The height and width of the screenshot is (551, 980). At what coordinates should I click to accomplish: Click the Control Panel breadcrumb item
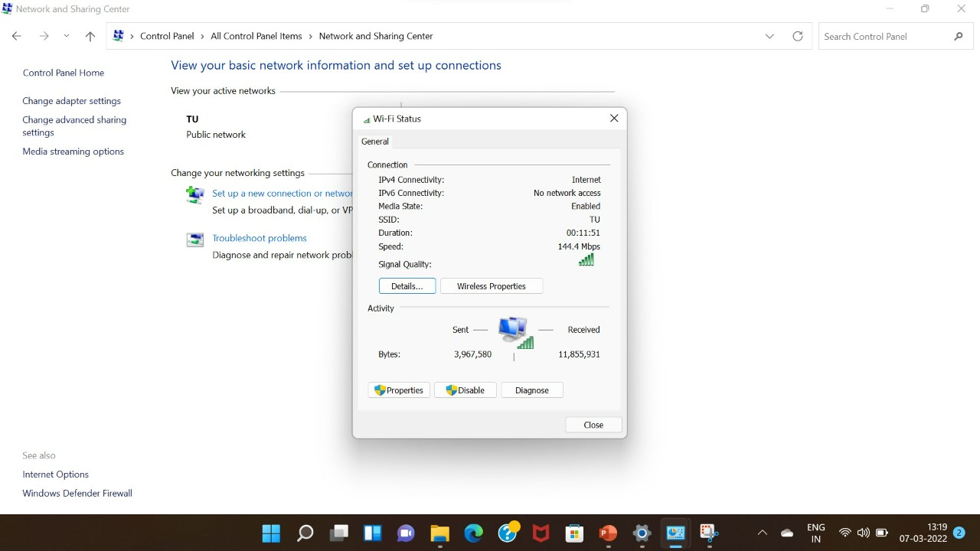[x=167, y=36]
